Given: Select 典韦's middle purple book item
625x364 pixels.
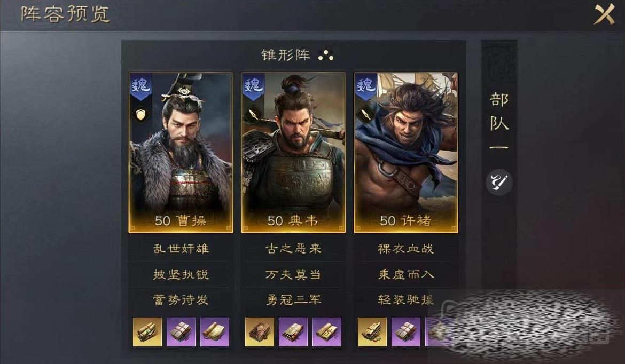Looking at the screenshot, I should 293,332.
